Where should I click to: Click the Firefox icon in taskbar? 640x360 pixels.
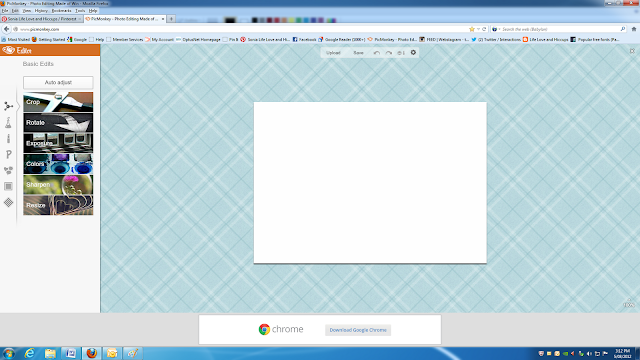92,353
